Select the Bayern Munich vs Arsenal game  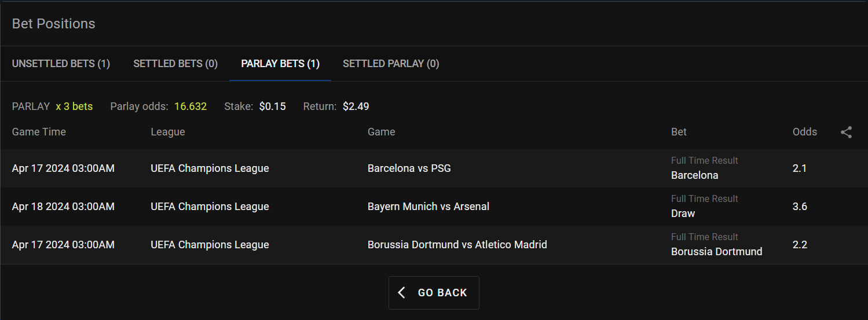428,207
